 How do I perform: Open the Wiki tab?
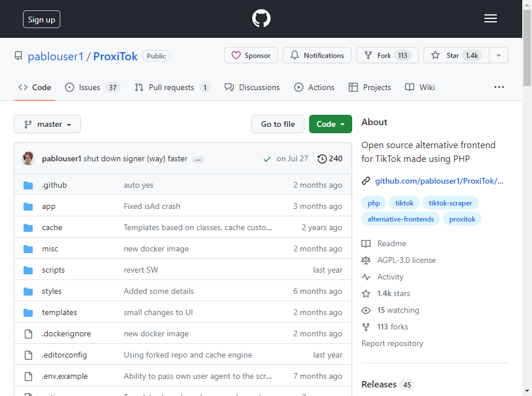(420, 87)
